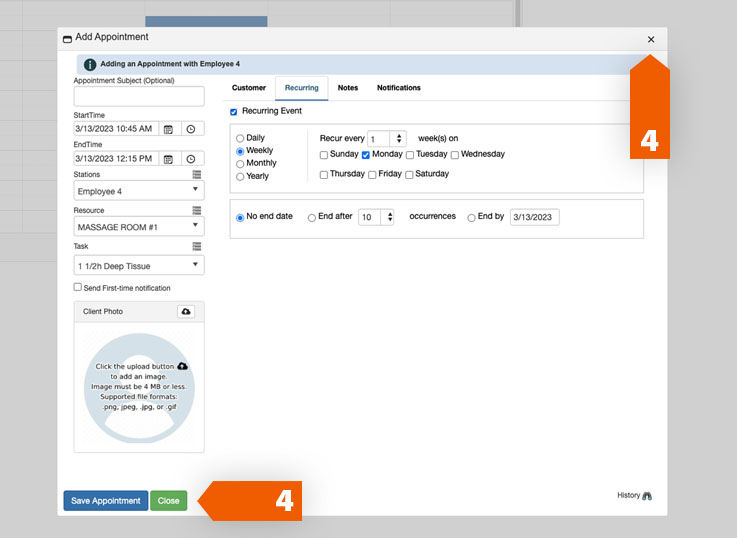Check Send First-time notification box
This screenshot has width=737, height=538.
[78, 287]
